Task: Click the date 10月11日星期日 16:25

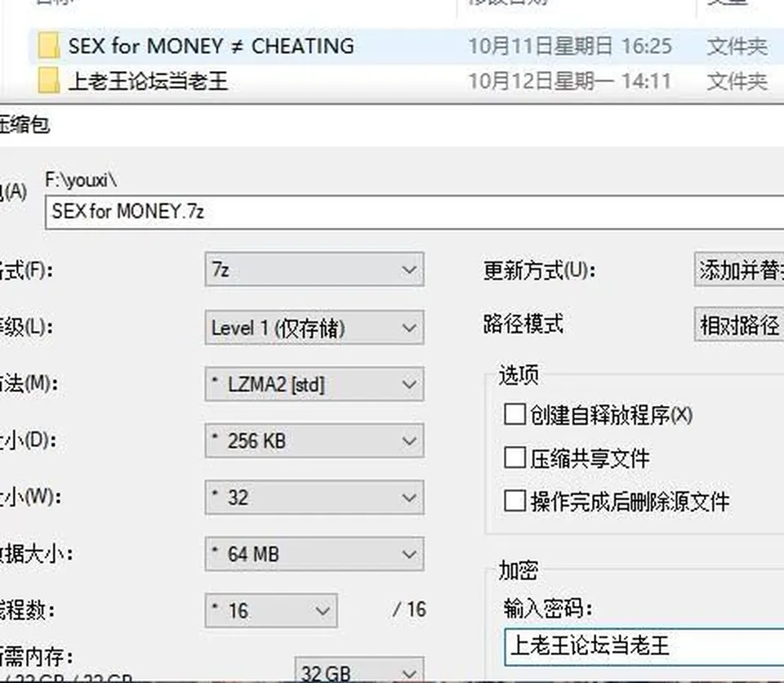Action: 570,46
